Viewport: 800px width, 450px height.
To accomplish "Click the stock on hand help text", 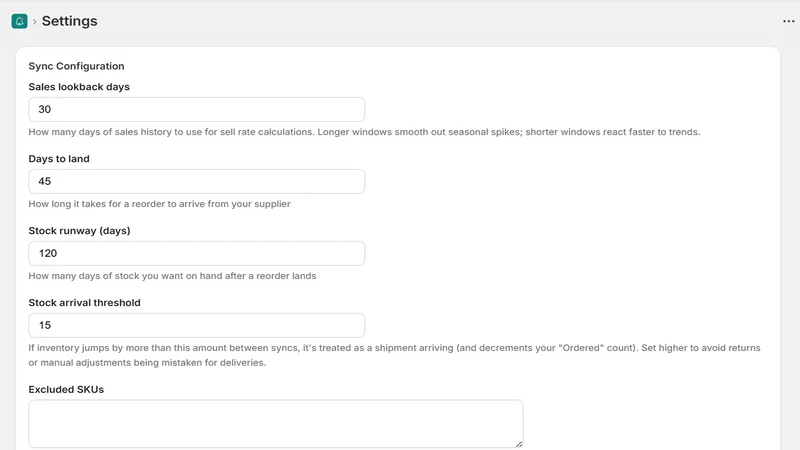I will pos(172,276).
